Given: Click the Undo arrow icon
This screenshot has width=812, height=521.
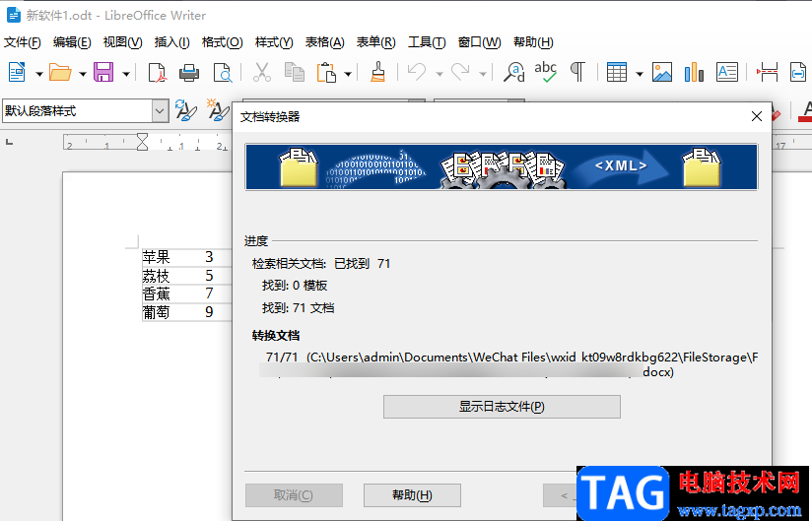Looking at the screenshot, I should point(417,72).
